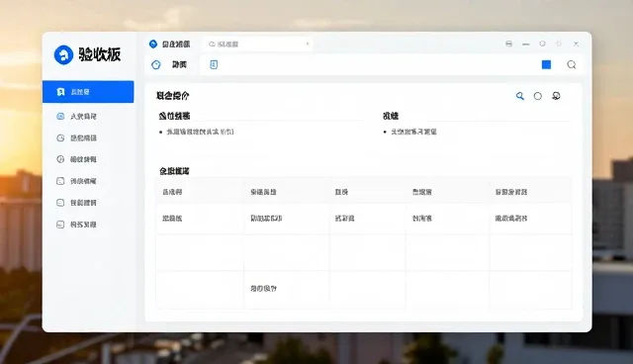
Task: Select the text tab beside the pentagon icon
Action: pyautogui.click(x=179, y=64)
